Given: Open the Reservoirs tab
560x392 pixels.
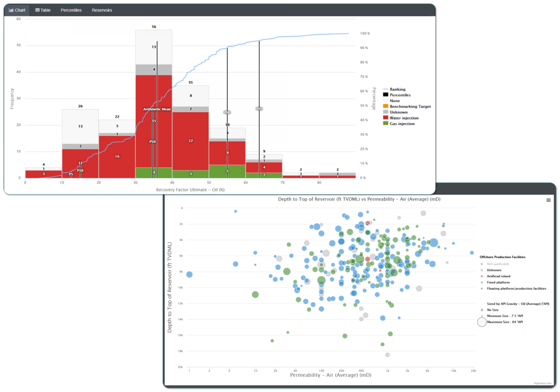Looking at the screenshot, I should click(102, 10).
